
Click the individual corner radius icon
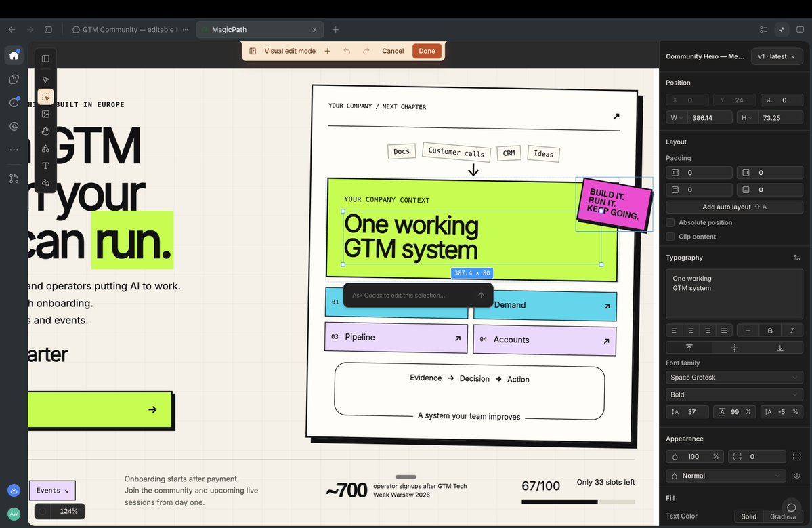coord(797,457)
